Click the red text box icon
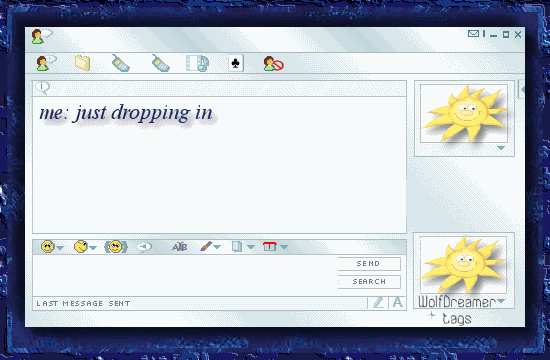Image resolution: width=550 pixels, height=360 pixels. tap(269, 247)
